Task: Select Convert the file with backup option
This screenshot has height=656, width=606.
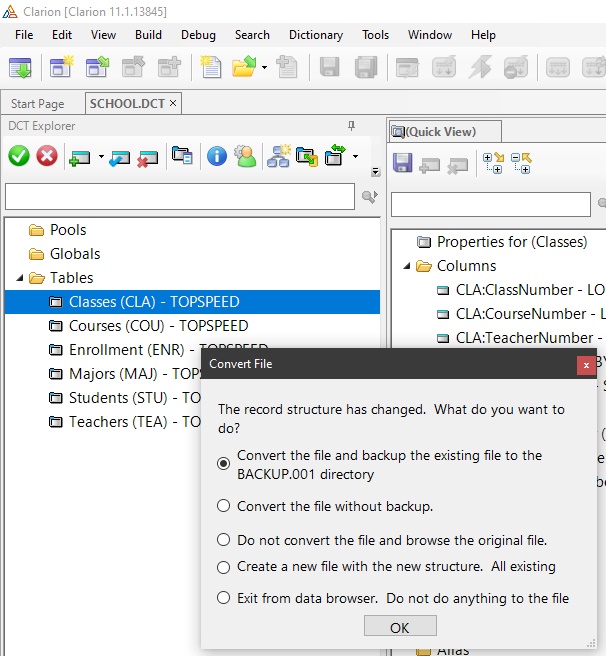Action: click(224, 463)
